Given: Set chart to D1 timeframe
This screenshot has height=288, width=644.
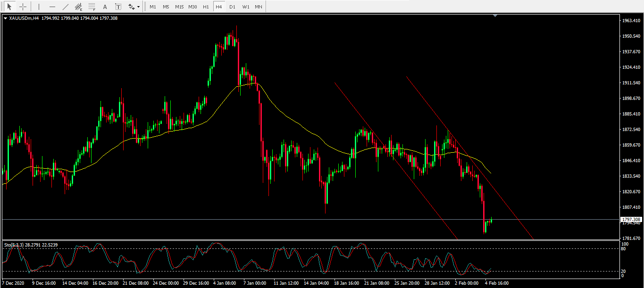Looking at the screenshot, I should pos(232,7).
